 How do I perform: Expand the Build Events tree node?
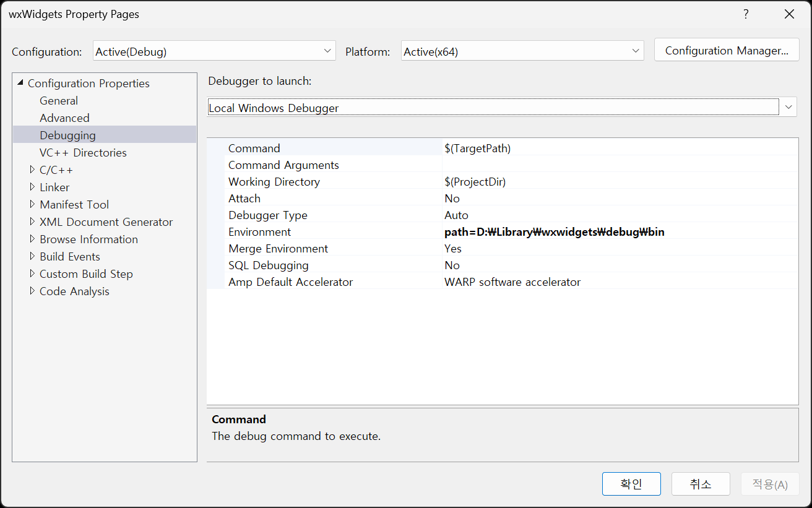click(32, 256)
